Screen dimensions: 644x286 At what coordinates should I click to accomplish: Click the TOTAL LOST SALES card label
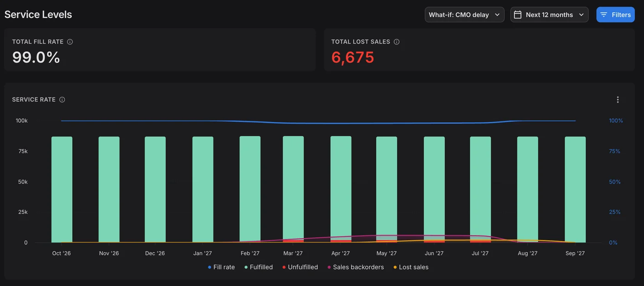361,42
